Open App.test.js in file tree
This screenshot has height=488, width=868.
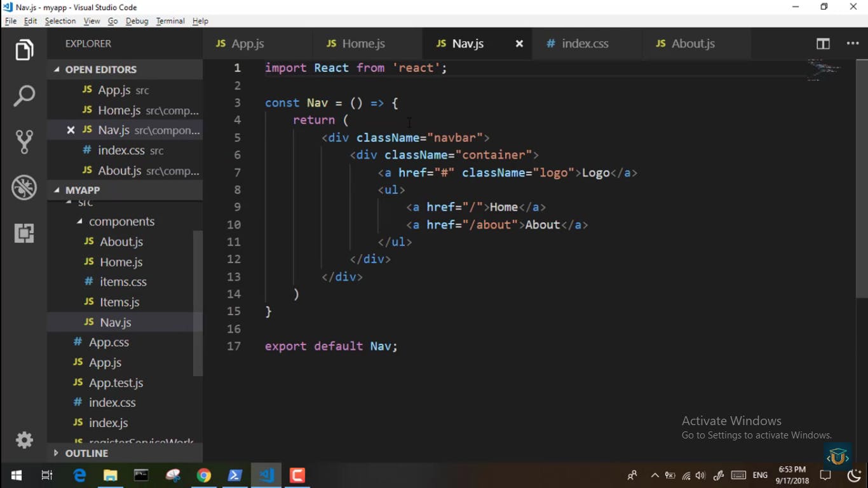[x=121, y=383]
